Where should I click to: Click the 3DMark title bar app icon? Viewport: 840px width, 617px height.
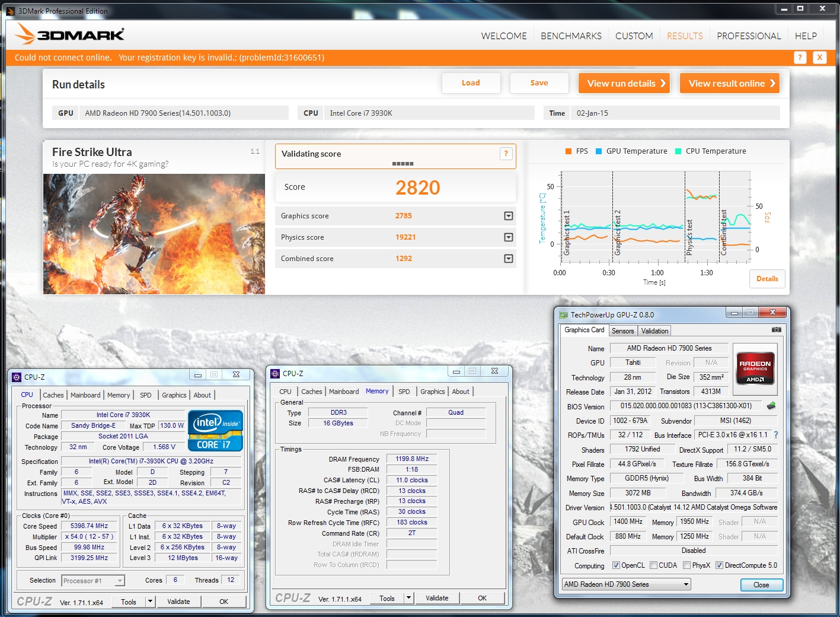[x=10, y=11]
